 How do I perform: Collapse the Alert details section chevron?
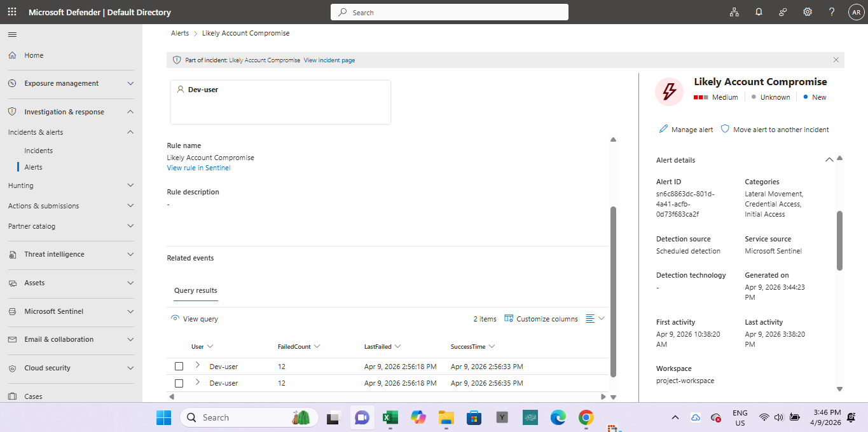[829, 160]
